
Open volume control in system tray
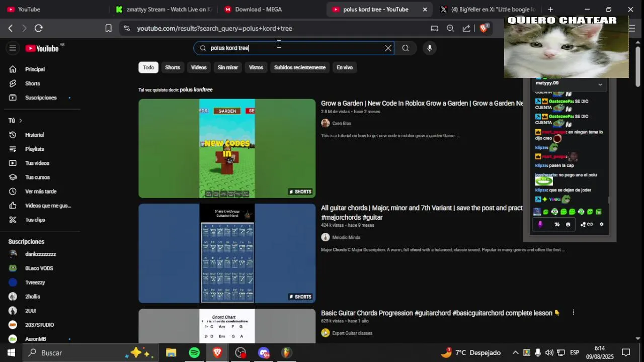[x=549, y=353]
